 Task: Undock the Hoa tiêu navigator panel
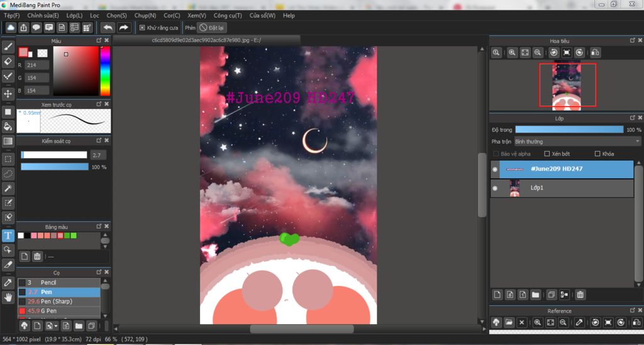(633, 40)
